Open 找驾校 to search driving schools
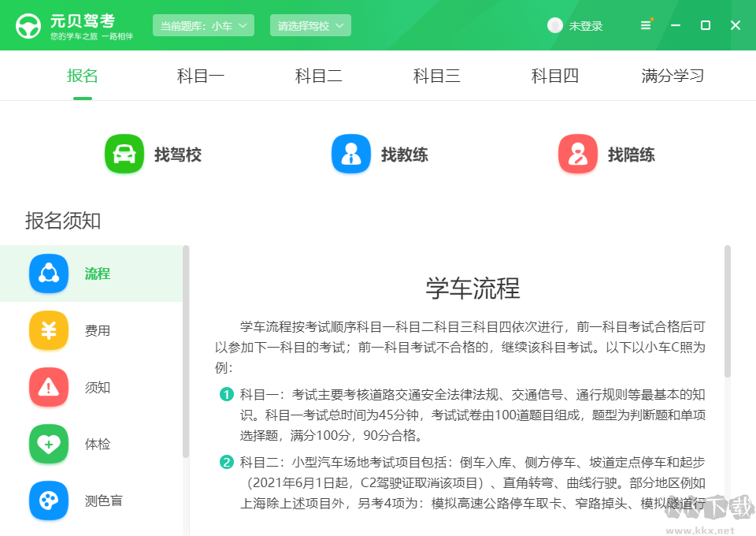Viewport: 756px width, 536px height. point(124,154)
